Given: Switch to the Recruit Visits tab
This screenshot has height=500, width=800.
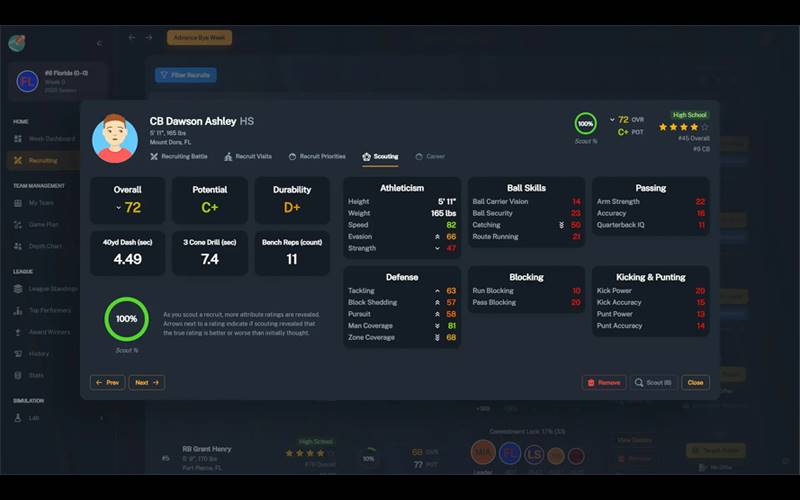Looking at the screenshot, I should [x=248, y=157].
